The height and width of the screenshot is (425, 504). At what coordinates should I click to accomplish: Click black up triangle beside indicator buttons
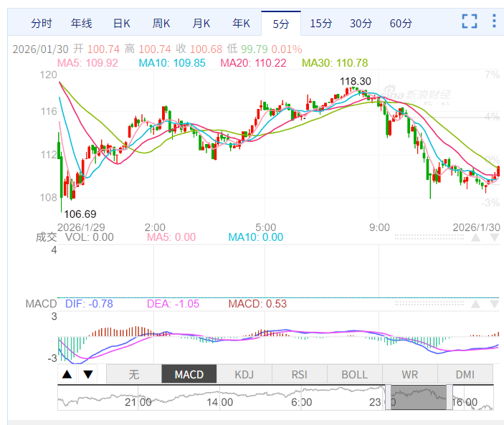pyautogui.click(x=67, y=374)
